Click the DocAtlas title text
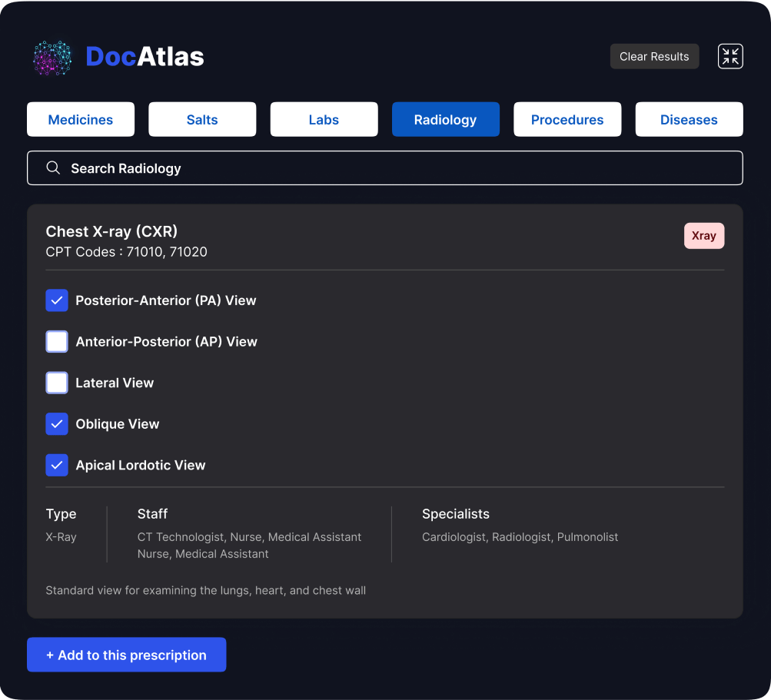 click(145, 57)
